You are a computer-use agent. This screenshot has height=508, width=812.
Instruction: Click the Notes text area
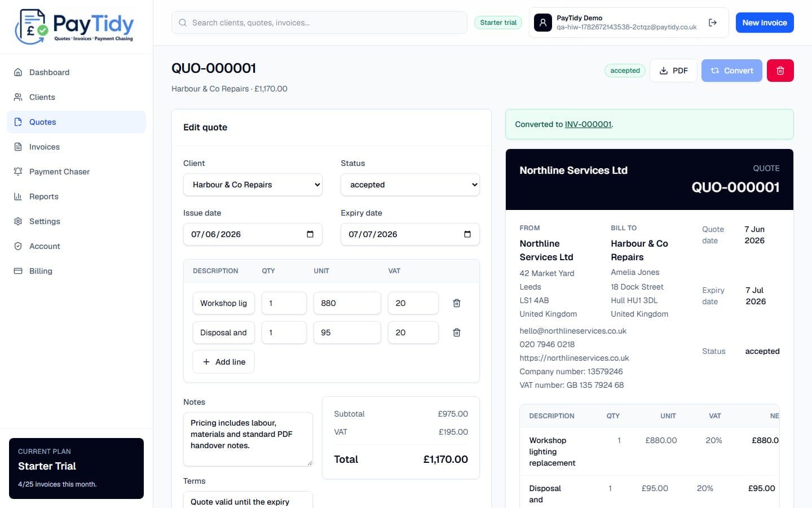point(248,439)
